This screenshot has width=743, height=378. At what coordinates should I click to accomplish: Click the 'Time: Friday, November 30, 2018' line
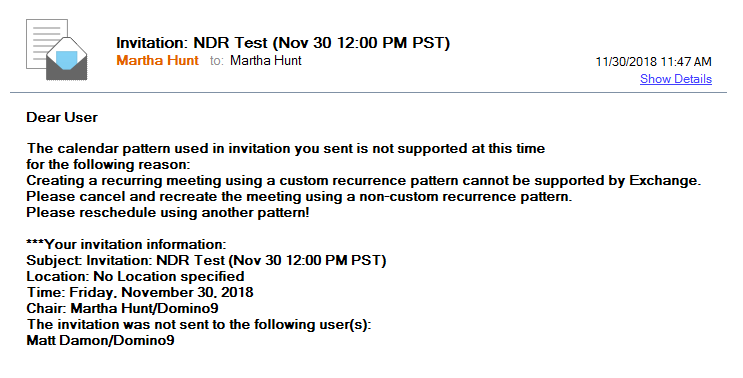[140, 292]
